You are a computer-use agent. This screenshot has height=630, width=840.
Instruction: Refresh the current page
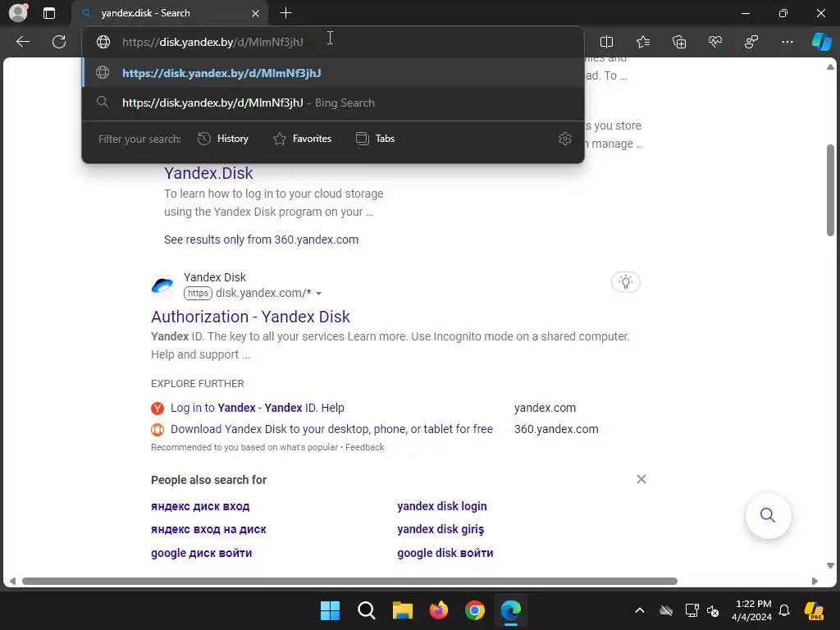coord(59,42)
